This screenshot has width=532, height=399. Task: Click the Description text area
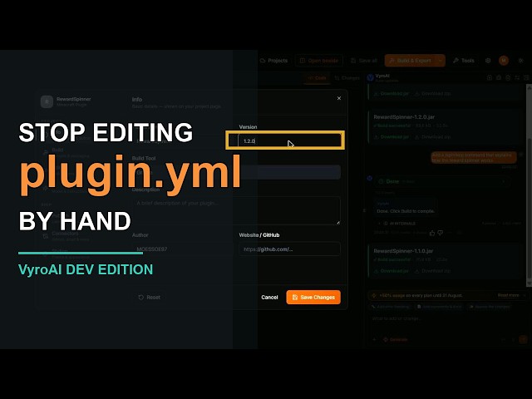click(x=236, y=210)
